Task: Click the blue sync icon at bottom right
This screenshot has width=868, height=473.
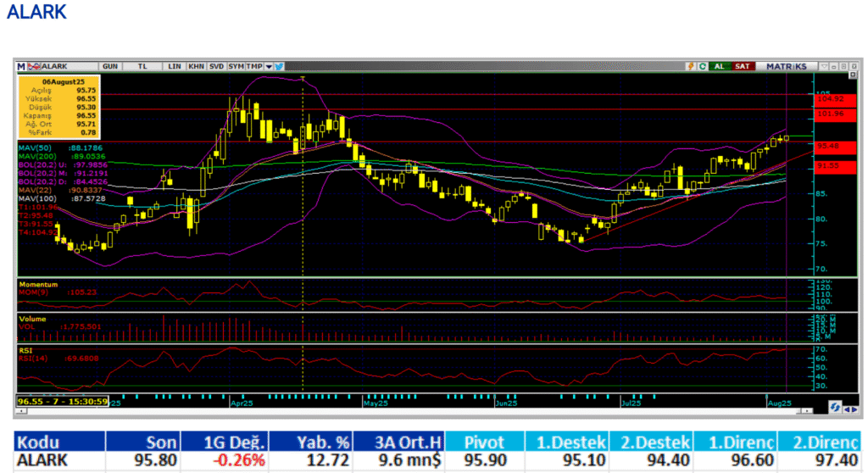Action: tap(834, 408)
